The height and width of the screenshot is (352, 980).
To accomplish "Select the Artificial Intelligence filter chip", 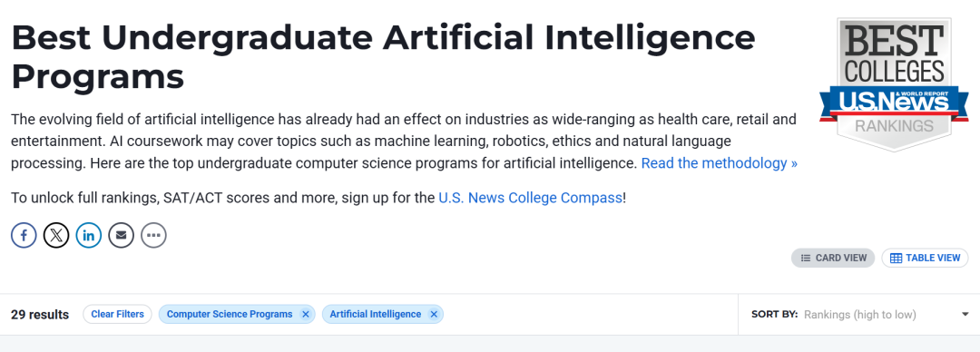I will tap(375, 315).
